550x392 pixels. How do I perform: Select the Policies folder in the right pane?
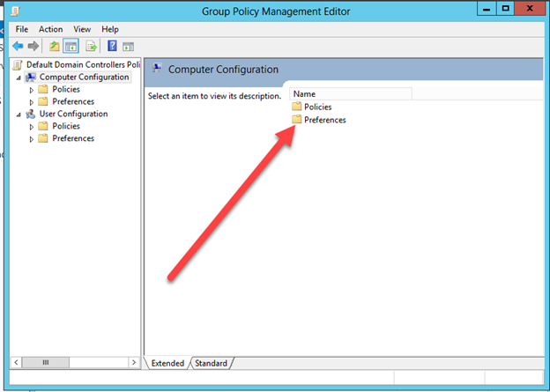tap(316, 107)
